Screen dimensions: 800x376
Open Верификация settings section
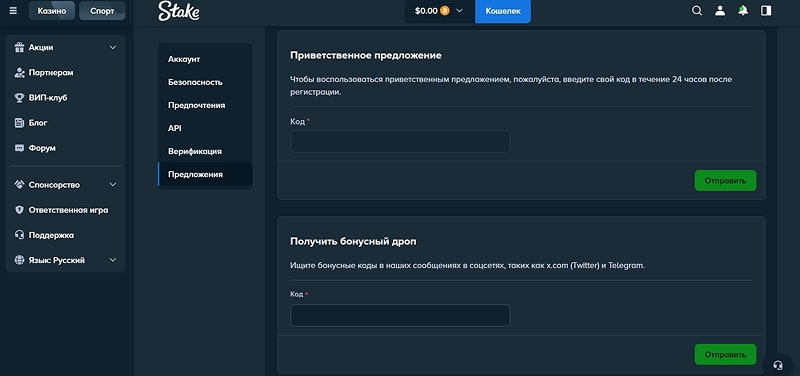pyautogui.click(x=205, y=151)
